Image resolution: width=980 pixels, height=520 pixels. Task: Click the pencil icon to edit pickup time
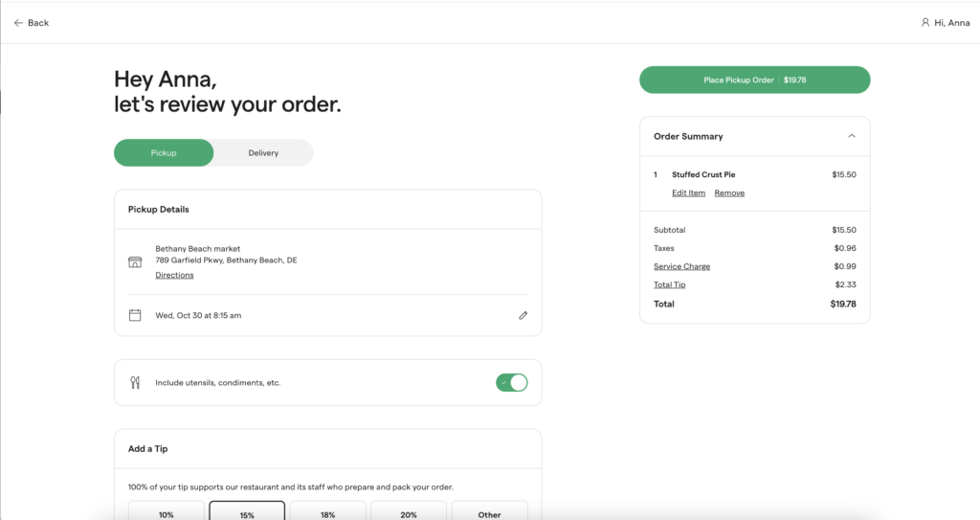[523, 315]
